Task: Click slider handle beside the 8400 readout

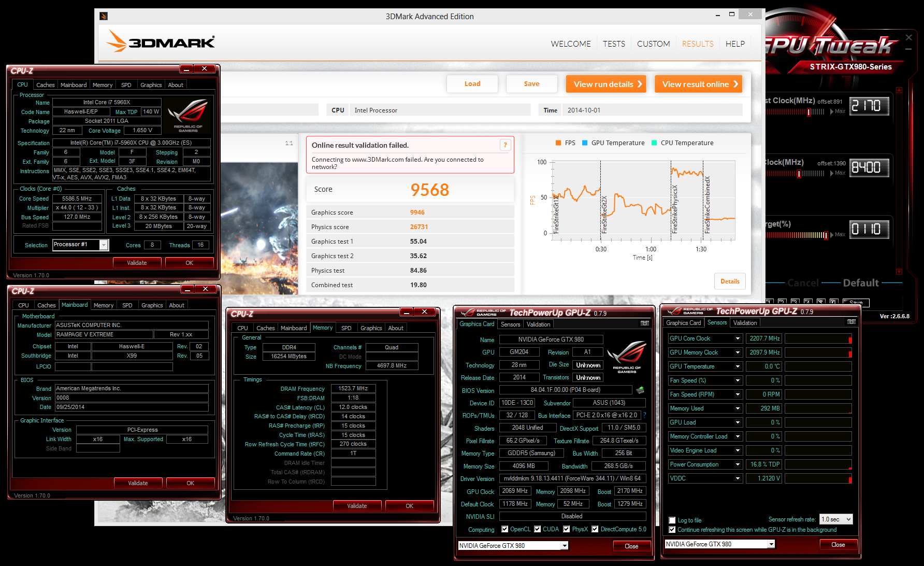Action: tap(799, 174)
